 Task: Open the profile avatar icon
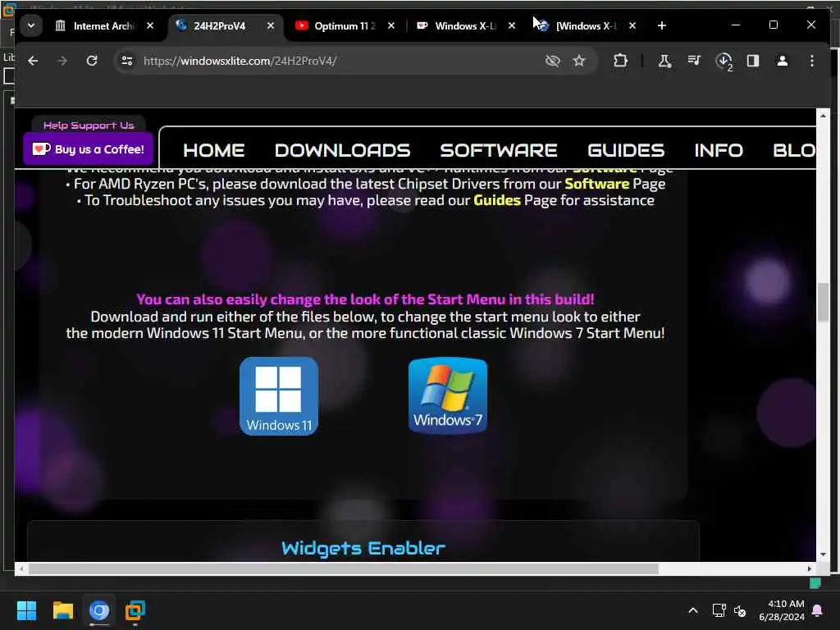(782, 61)
